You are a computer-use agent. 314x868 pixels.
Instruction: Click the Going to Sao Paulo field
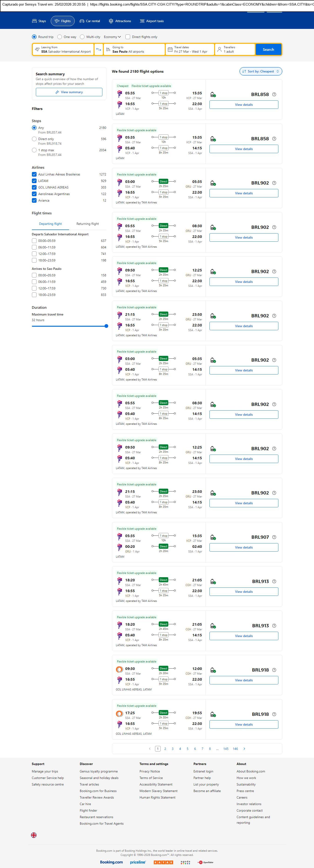point(134,50)
